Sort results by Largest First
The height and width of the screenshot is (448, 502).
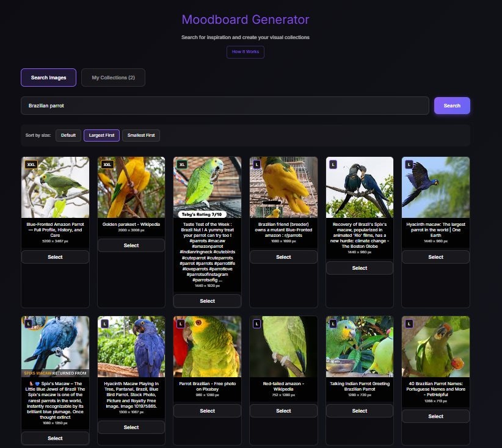101,135
